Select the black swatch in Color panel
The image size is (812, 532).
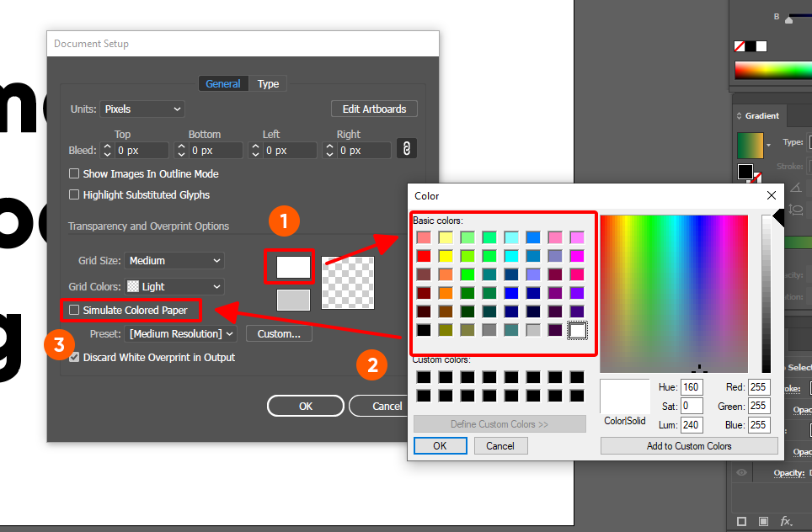(751, 46)
